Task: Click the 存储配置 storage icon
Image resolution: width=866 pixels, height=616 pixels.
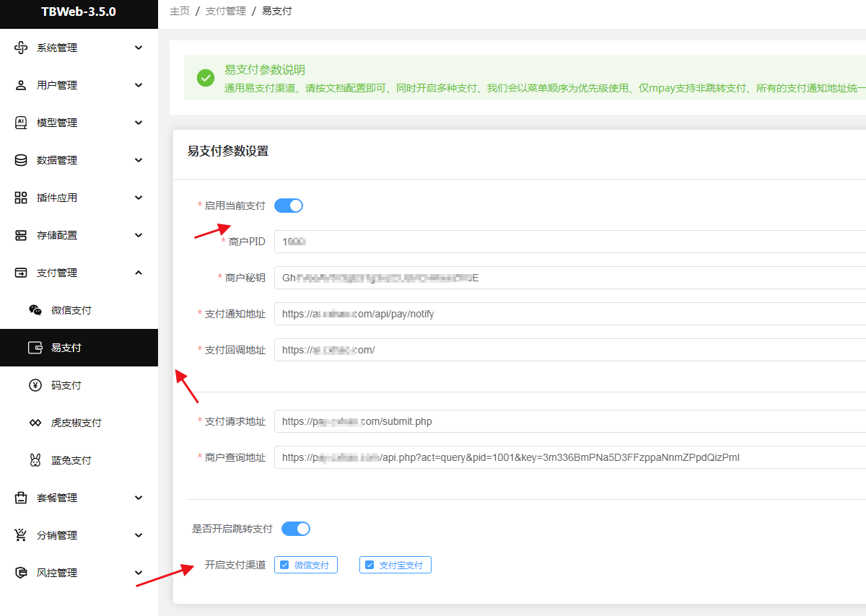Action: [x=21, y=235]
